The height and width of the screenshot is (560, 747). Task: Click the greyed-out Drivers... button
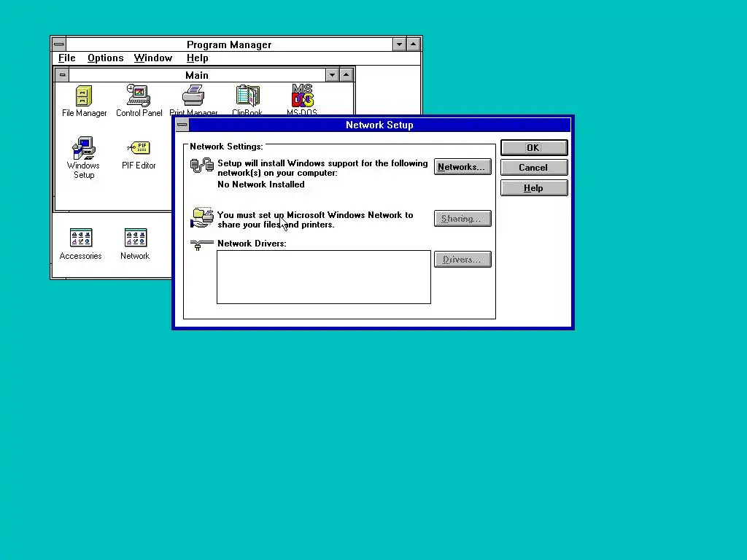coord(462,260)
